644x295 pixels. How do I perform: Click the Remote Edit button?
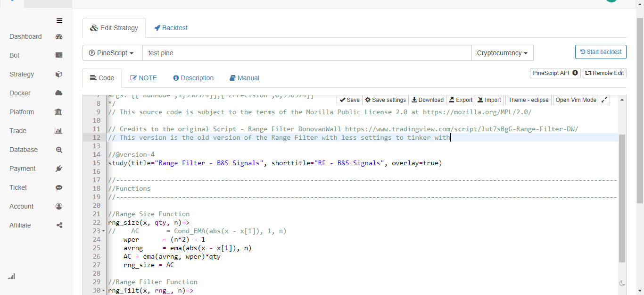tap(604, 73)
